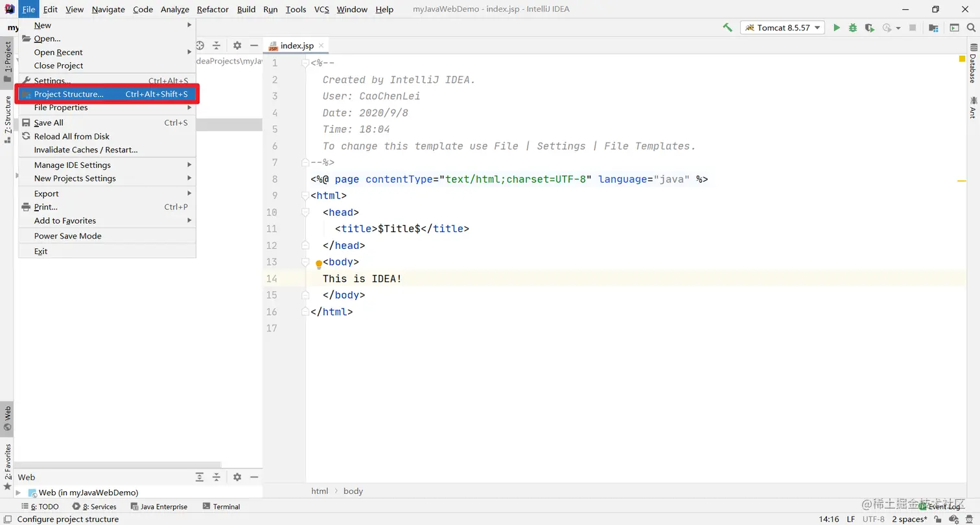Click the grey Stop square icon
This screenshot has height=525, width=980.
[913, 27]
